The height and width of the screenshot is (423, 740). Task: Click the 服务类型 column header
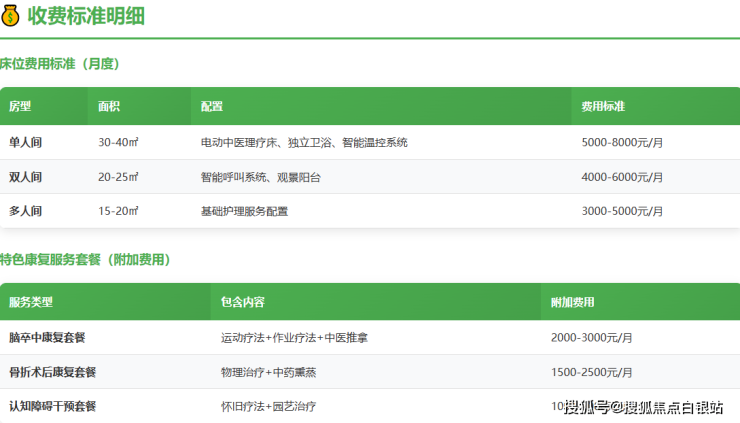click(x=31, y=302)
